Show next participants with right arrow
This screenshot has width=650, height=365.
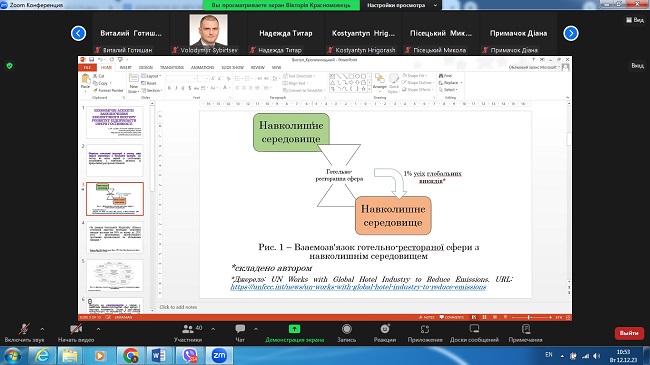[x=571, y=33]
